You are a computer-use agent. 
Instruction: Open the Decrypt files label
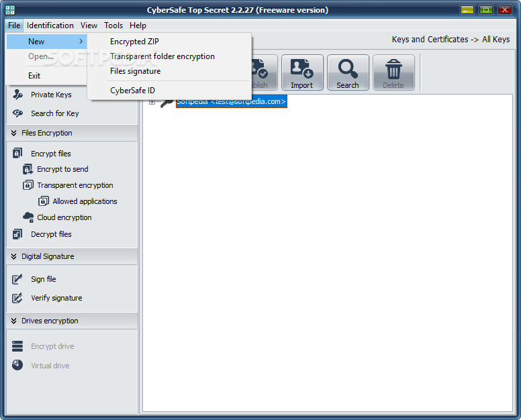coord(51,234)
